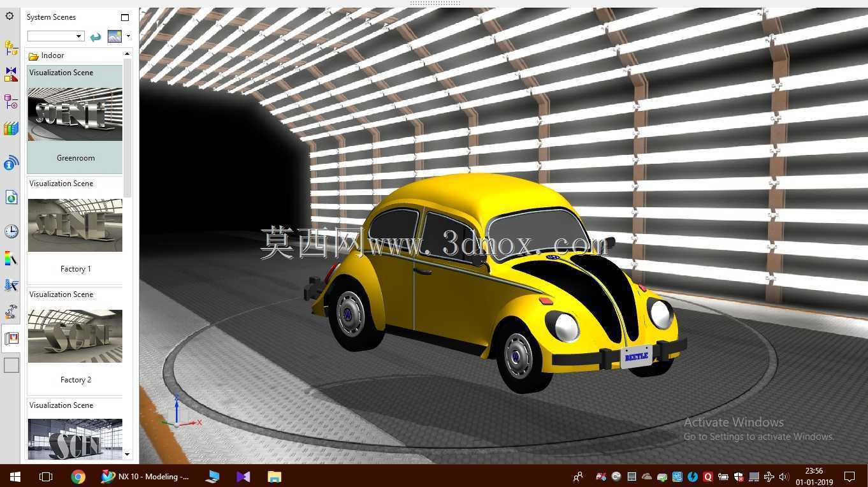Viewport: 868px width, 487px height.
Task: Open the scene palette combo box
Action: pyautogui.click(x=55, y=36)
